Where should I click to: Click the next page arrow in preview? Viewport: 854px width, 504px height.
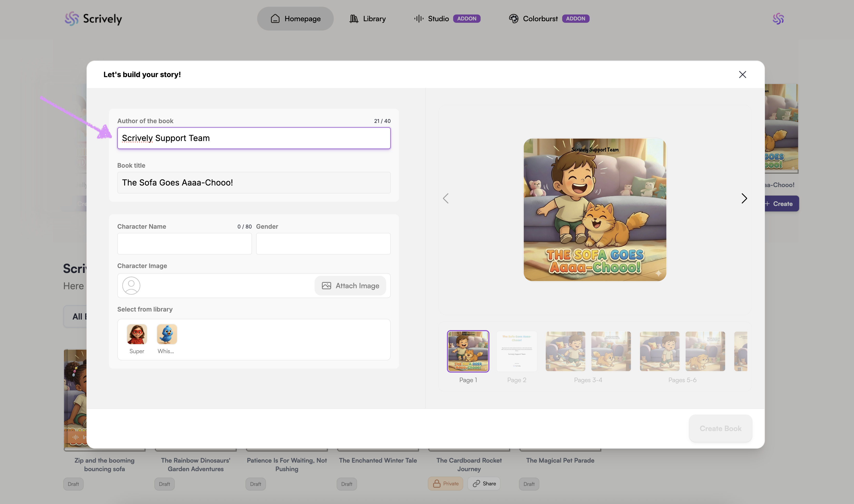click(x=744, y=198)
